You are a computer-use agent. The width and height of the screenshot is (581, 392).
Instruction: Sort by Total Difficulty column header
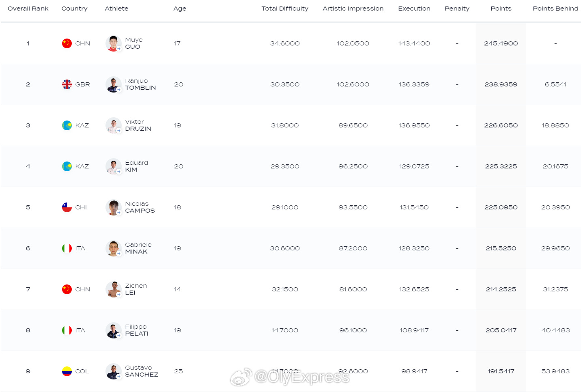pos(285,9)
